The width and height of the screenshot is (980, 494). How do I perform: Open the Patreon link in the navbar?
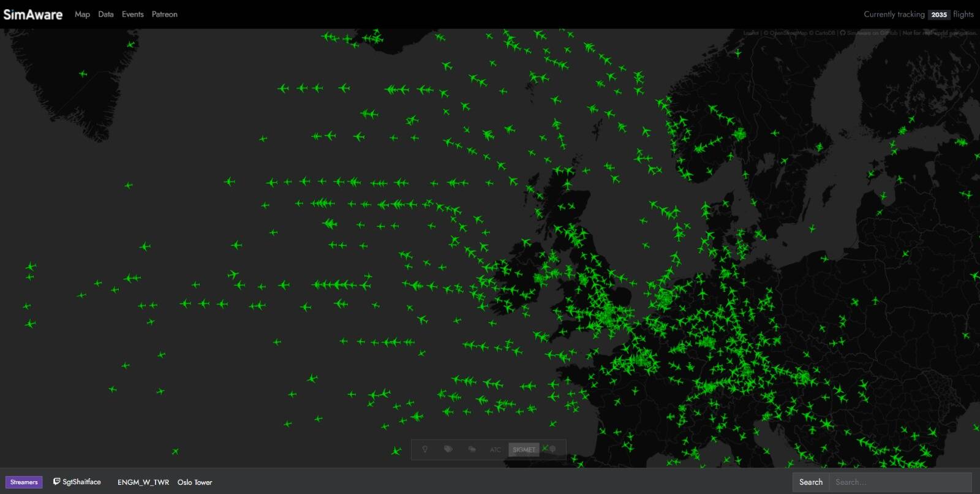(x=165, y=14)
